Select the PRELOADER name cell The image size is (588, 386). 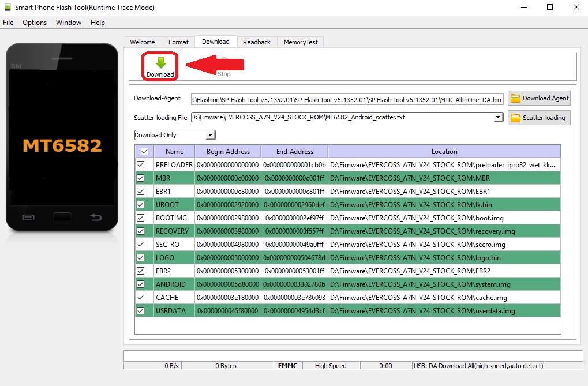coord(174,164)
